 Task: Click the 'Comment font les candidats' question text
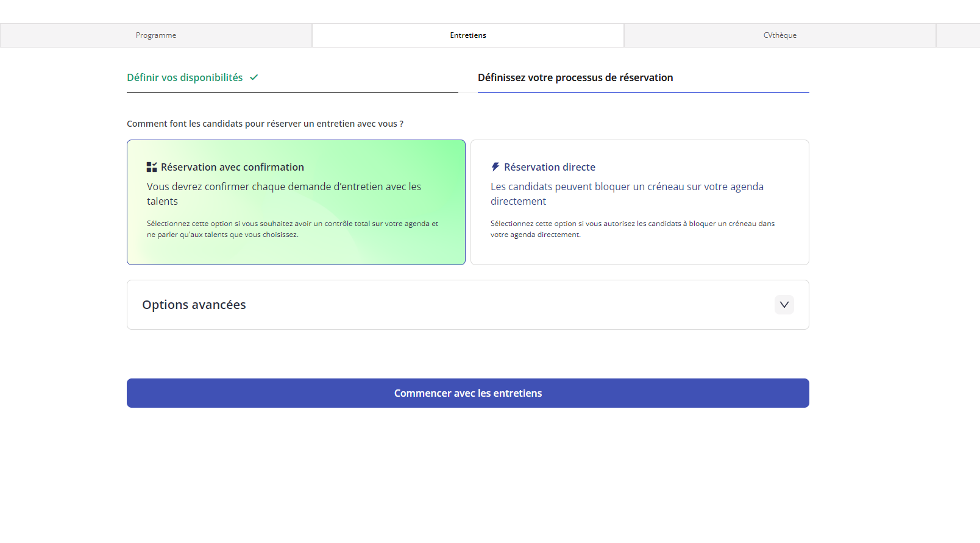click(265, 124)
